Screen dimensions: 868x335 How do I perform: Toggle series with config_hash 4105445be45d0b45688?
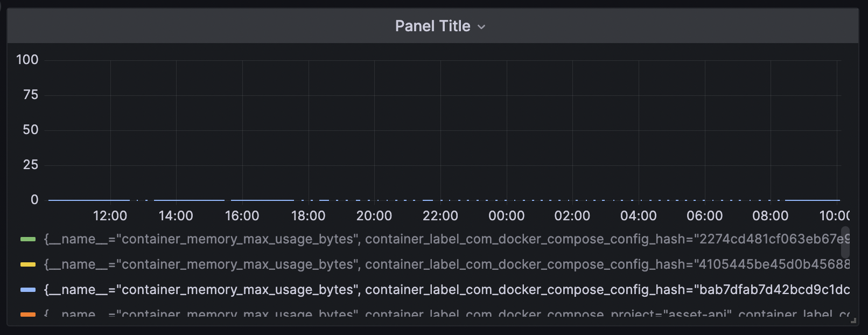(x=447, y=264)
